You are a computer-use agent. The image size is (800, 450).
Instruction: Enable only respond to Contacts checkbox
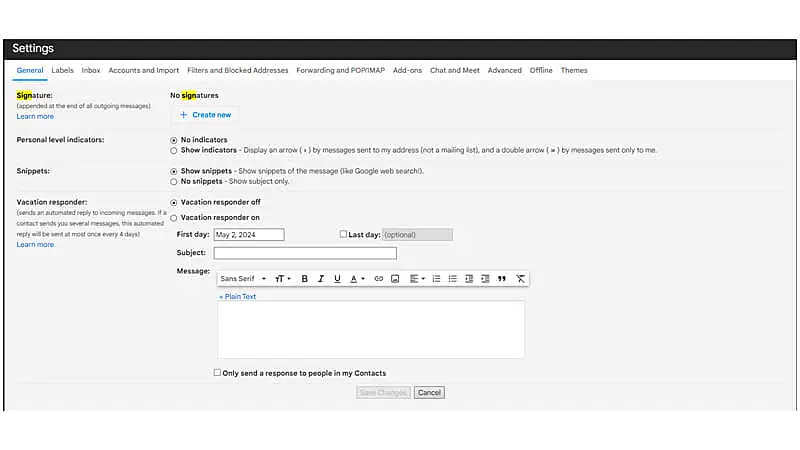pyautogui.click(x=217, y=373)
